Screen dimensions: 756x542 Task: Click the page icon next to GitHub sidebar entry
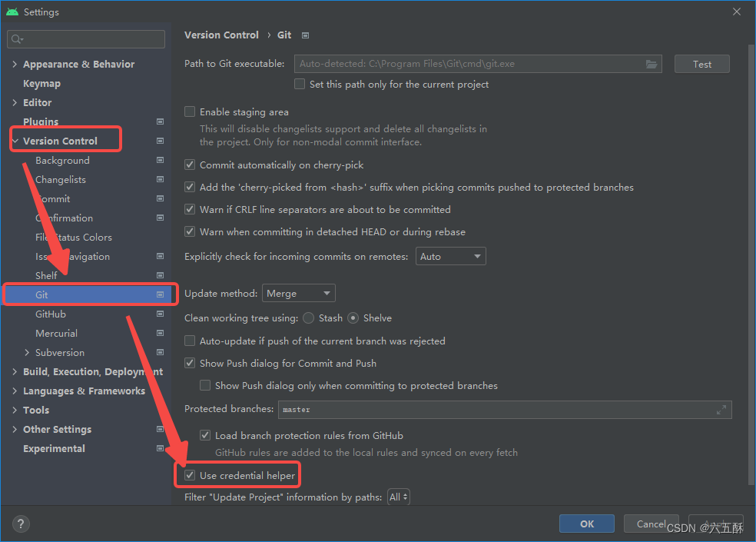click(160, 314)
